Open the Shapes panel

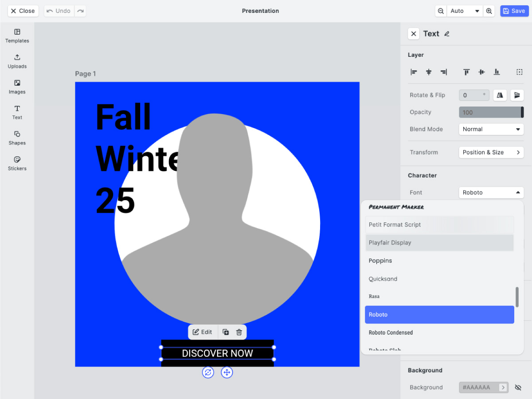17,138
